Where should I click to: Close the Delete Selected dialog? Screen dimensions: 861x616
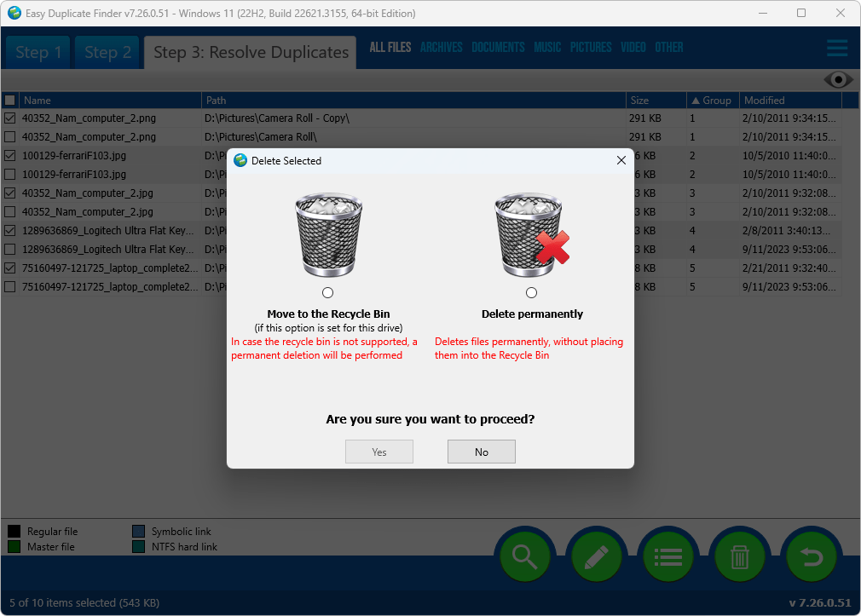coord(621,160)
